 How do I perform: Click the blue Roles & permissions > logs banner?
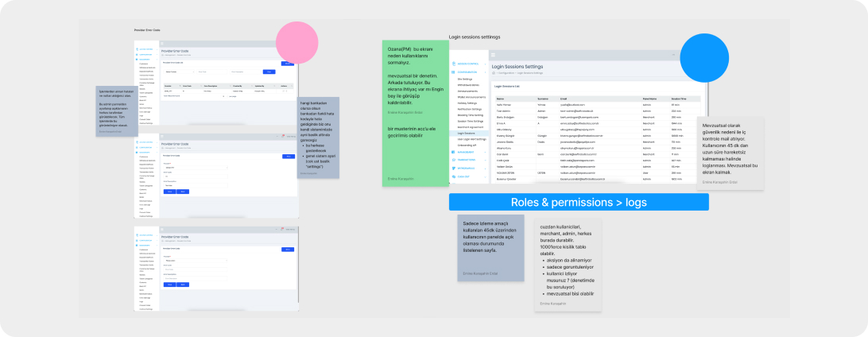point(578,202)
